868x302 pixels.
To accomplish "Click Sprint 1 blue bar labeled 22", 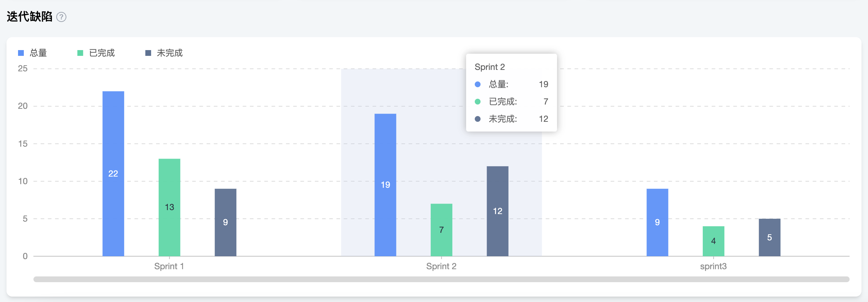I will (x=113, y=173).
